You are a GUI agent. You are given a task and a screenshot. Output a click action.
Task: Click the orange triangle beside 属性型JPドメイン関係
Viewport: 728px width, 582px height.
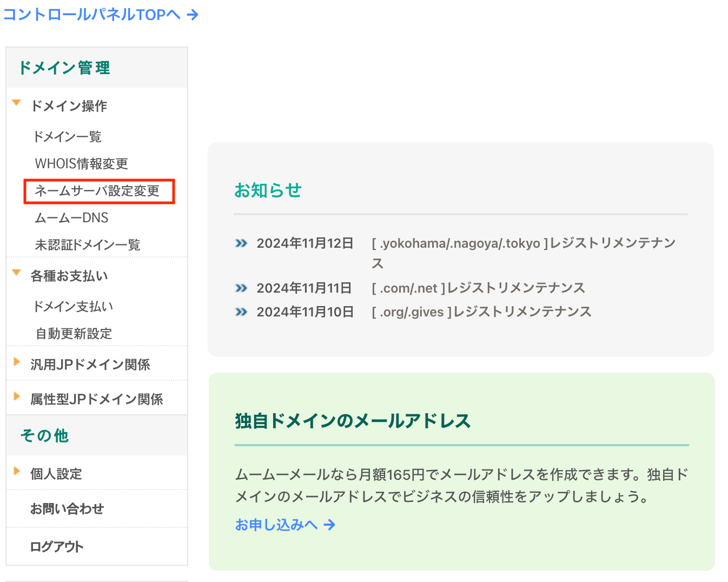(x=17, y=395)
